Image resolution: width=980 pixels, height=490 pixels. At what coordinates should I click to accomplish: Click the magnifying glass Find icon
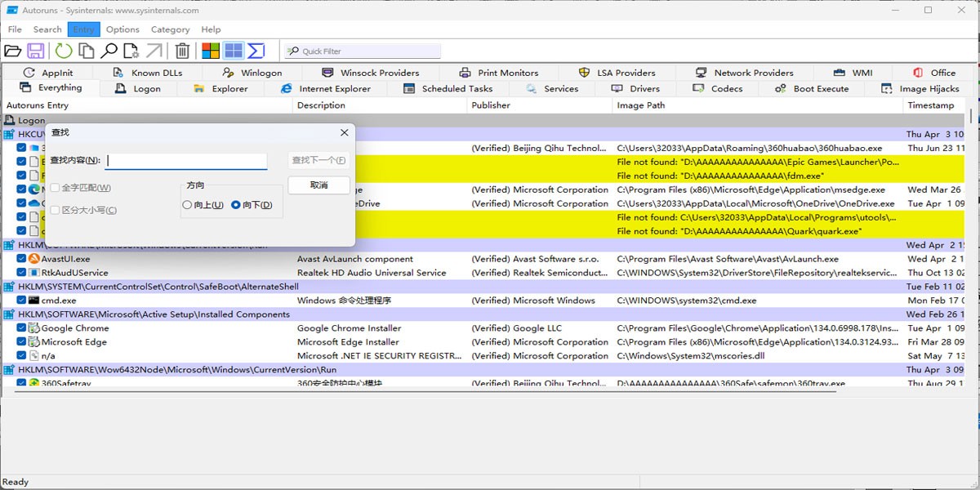point(109,51)
